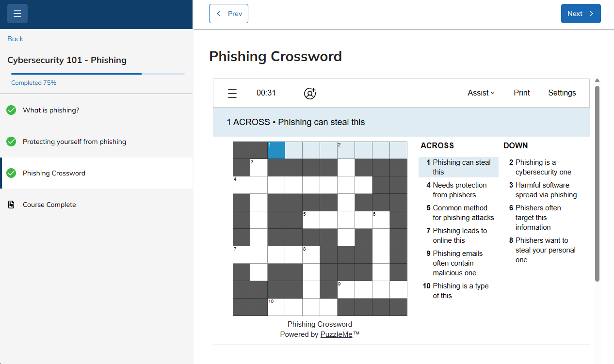Click the crossword vertical scrollbar
The width and height of the screenshot is (614, 364).
click(598, 184)
